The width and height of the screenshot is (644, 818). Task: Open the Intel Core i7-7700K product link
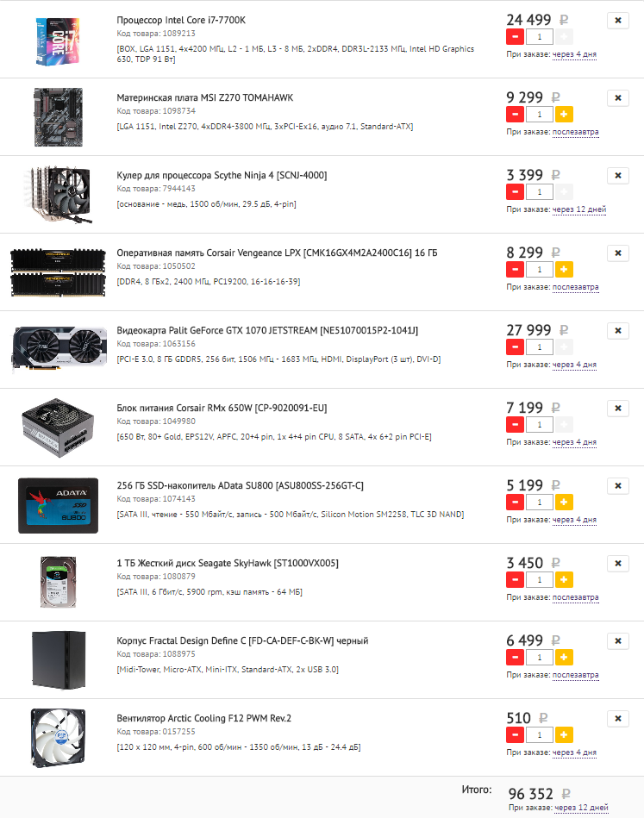[x=181, y=21]
